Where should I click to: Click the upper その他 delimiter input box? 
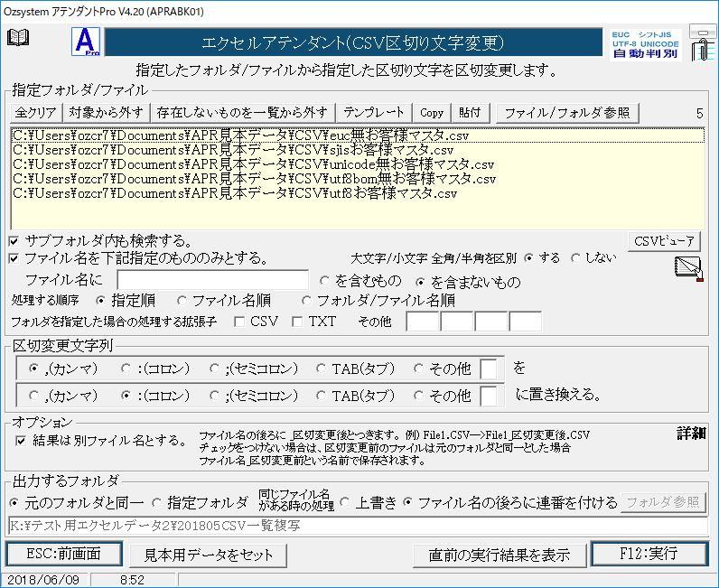tap(489, 369)
